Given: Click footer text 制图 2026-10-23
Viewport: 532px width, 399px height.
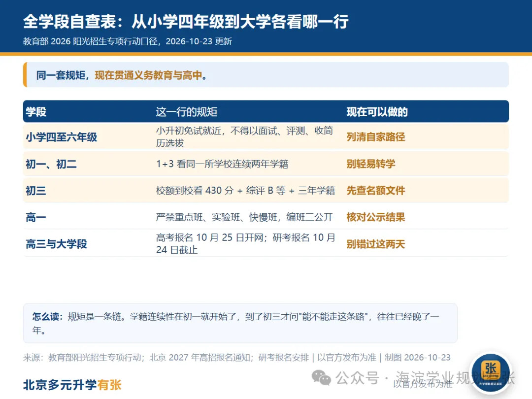Looking at the screenshot, I should pyautogui.click(x=417, y=357).
